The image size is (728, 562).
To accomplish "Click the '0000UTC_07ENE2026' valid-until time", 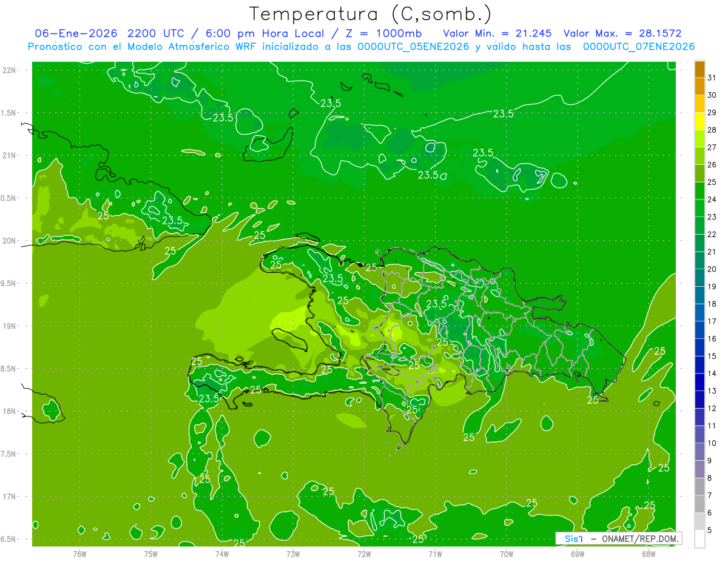I will [638, 47].
